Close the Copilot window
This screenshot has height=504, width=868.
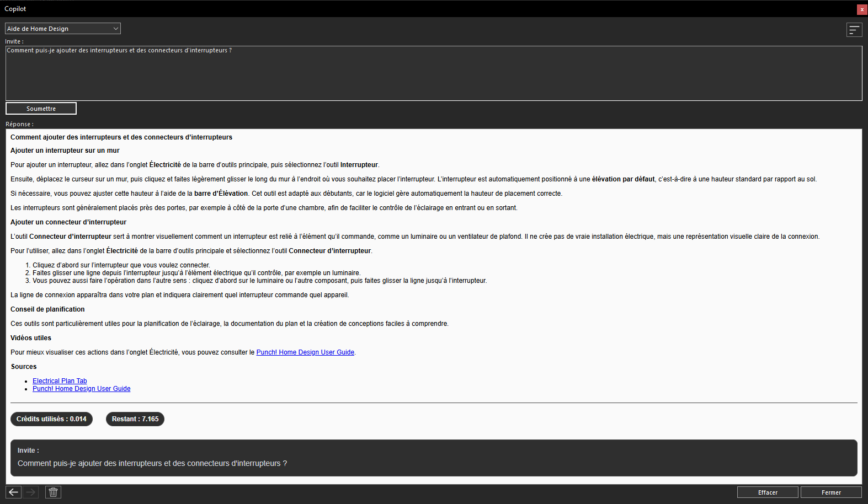pyautogui.click(x=862, y=9)
